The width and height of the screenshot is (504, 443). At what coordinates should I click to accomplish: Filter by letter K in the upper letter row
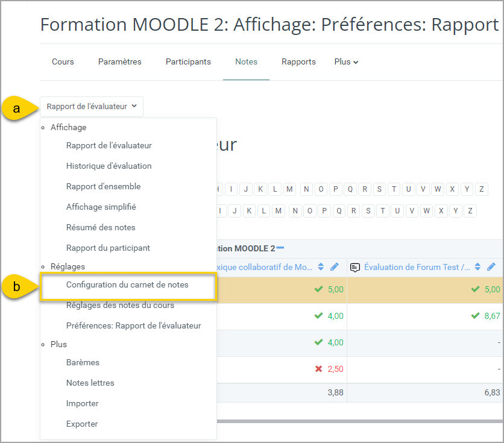260,189
